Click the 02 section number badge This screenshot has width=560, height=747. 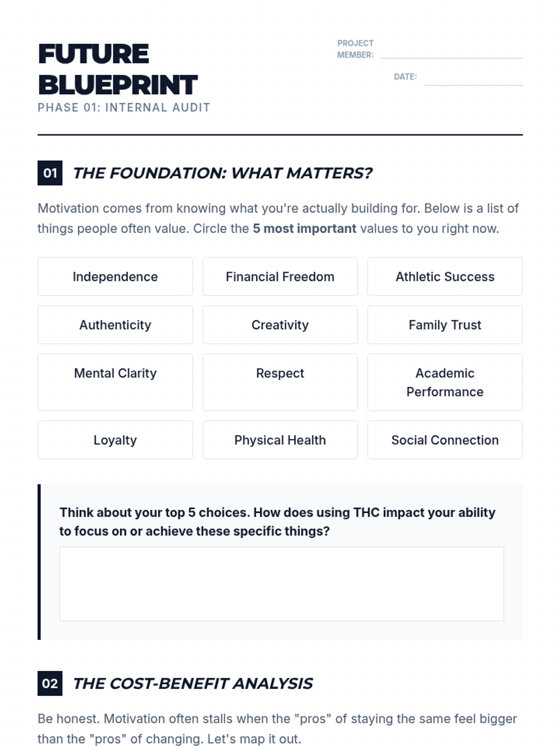[50, 684]
